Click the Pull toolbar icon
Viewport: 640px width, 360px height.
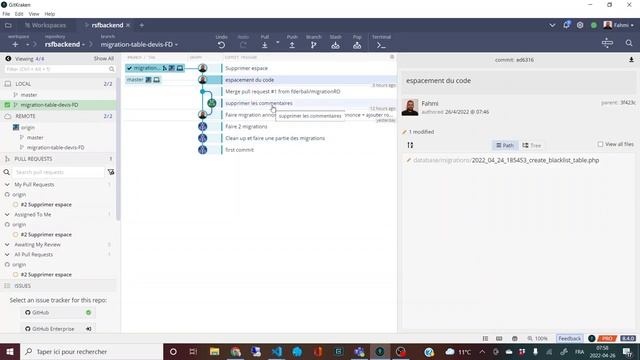(264, 45)
